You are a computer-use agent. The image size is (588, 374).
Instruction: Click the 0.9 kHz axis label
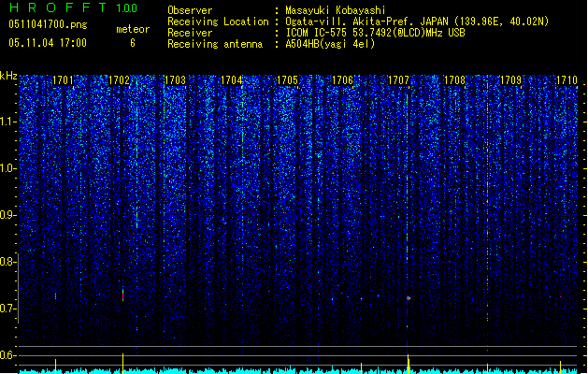7,215
